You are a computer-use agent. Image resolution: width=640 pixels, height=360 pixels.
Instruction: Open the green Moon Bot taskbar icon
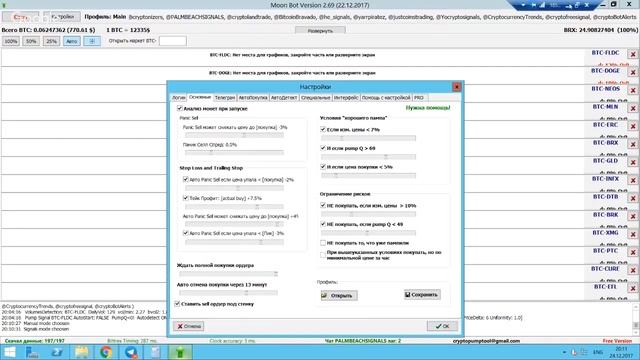(180, 352)
